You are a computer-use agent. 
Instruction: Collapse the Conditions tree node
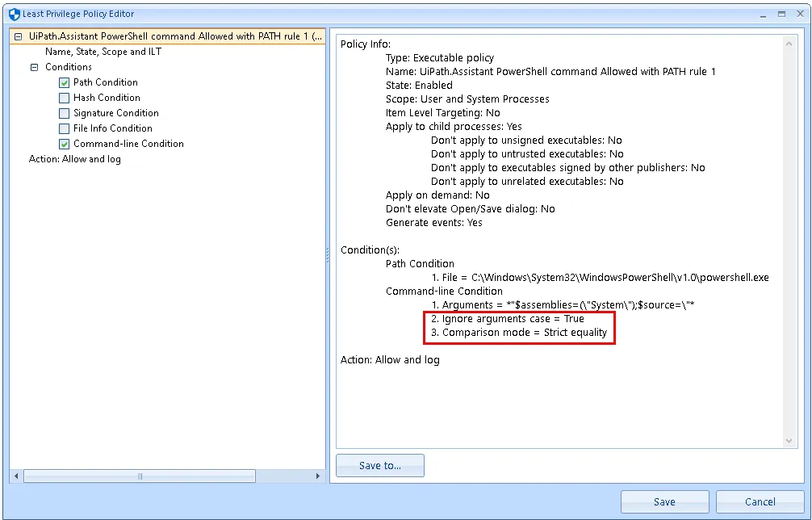(x=34, y=67)
